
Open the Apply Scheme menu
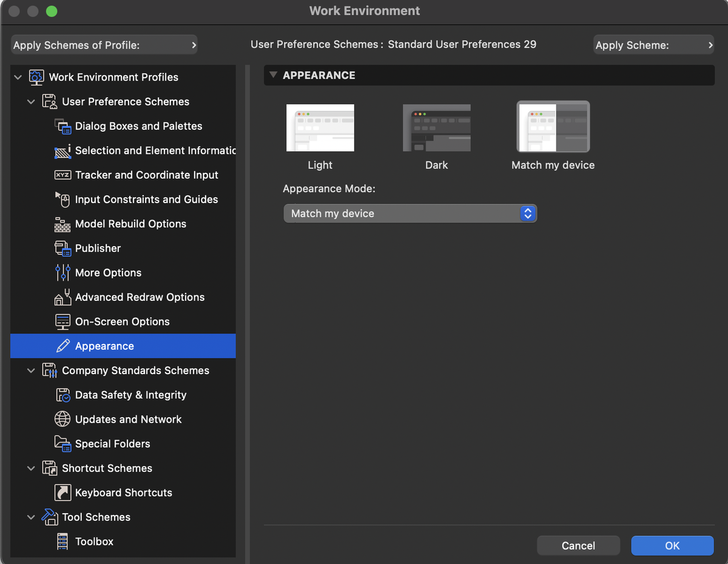point(653,44)
